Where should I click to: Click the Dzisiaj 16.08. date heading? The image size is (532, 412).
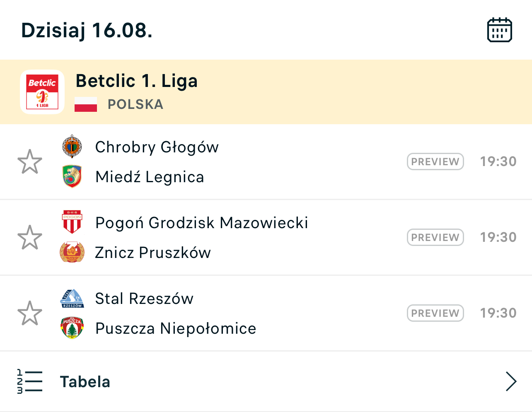[x=87, y=30]
